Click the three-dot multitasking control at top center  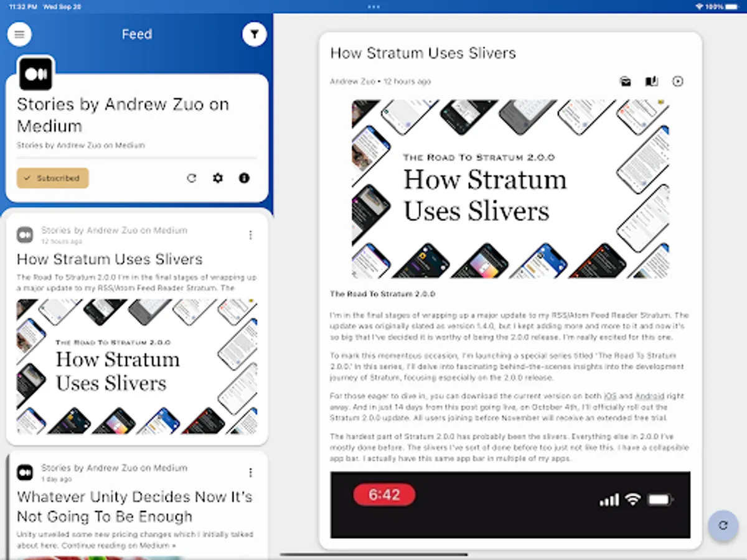point(374,6)
